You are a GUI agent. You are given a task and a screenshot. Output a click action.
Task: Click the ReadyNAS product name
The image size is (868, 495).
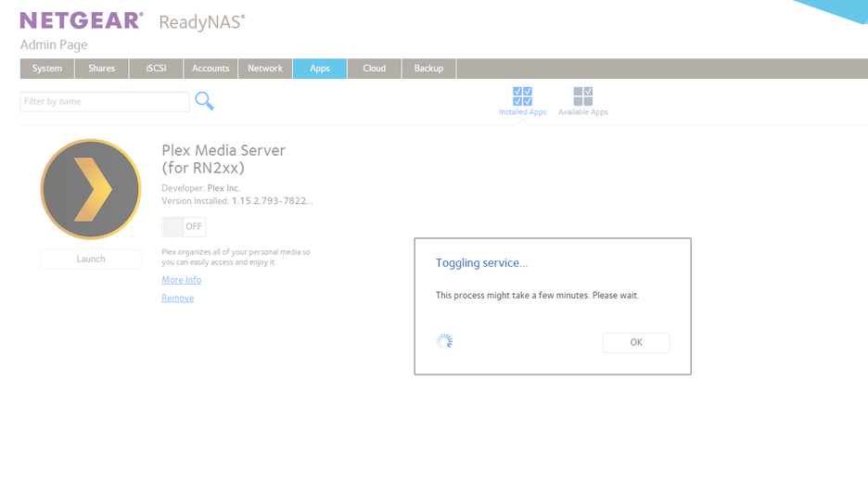pos(202,22)
